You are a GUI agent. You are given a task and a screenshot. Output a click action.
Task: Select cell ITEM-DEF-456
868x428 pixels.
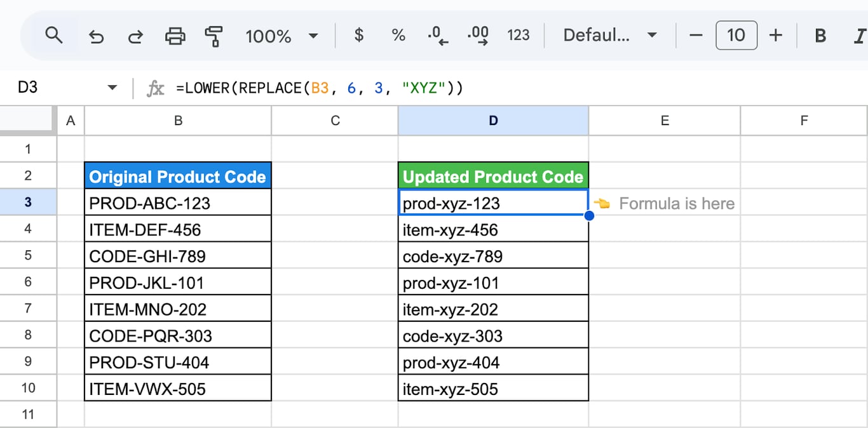point(178,229)
